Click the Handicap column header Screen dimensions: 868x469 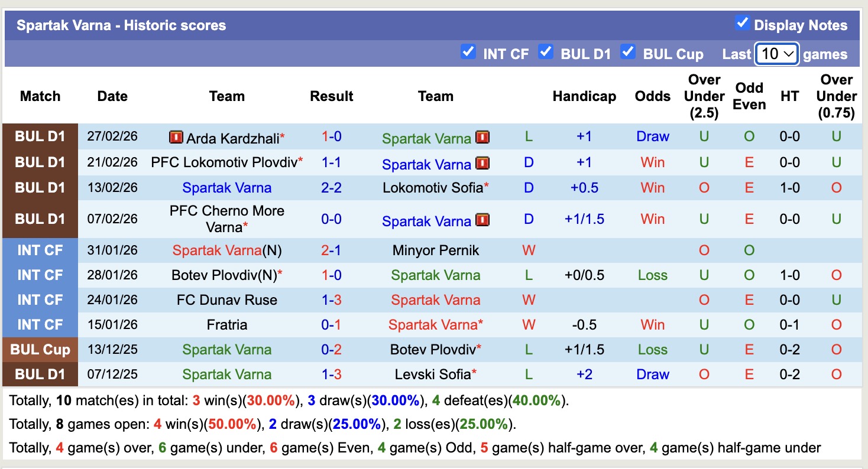tap(584, 96)
